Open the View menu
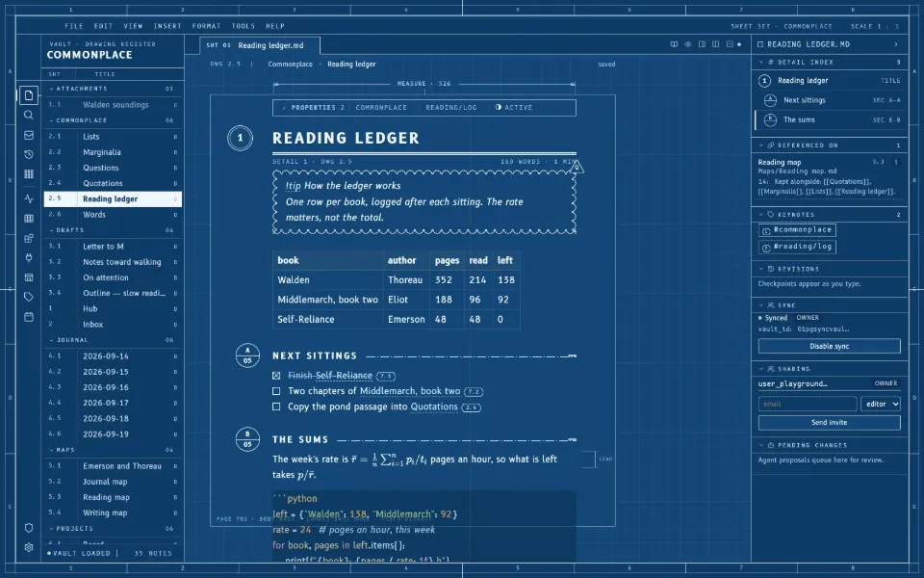This screenshot has height=578, width=924. pos(133,26)
